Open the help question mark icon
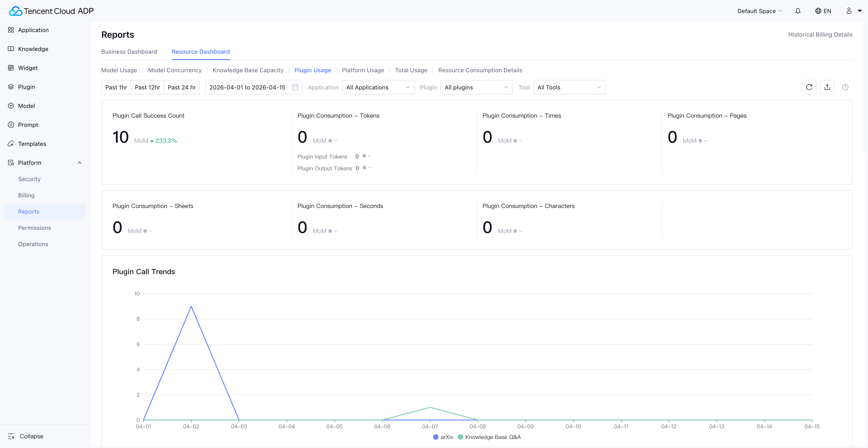The image size is (868, 448). pyautogui.click(x=845, y=87)
